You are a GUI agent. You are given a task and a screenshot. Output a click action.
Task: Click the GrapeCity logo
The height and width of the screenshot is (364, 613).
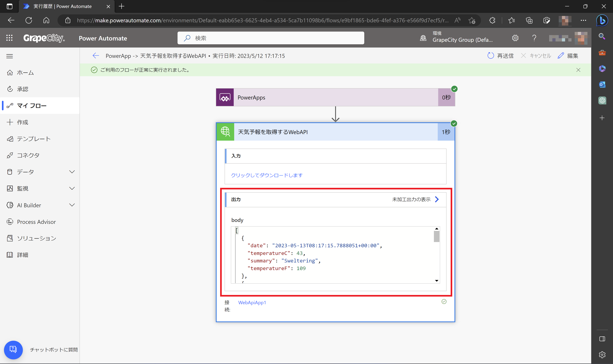tap(44, 38)
